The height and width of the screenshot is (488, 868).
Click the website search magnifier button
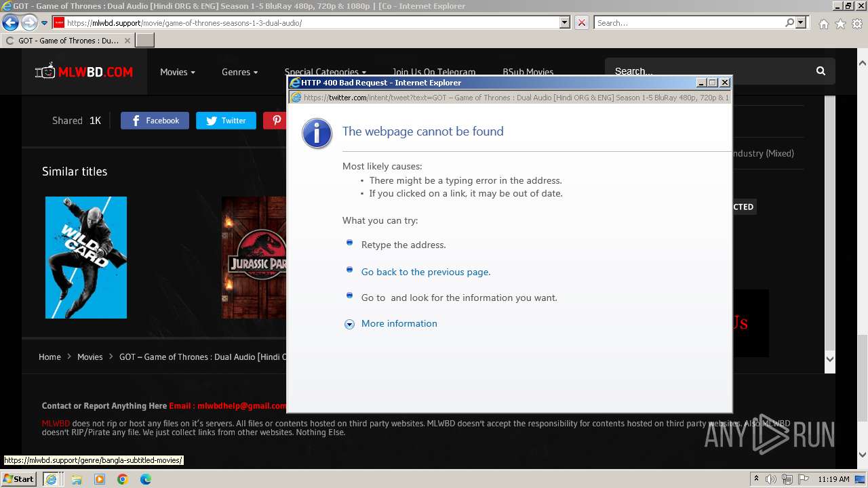[x=821, y=71]
